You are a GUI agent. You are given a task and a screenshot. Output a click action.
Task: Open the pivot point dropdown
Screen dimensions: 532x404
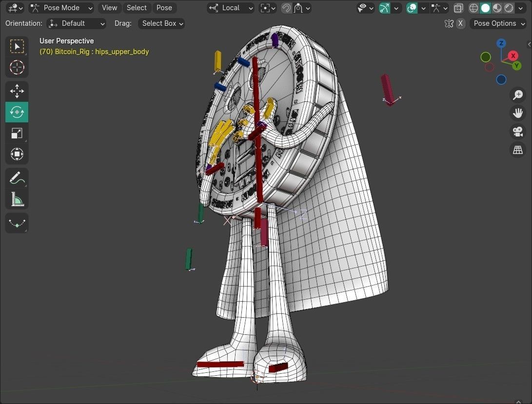point(268,8)
